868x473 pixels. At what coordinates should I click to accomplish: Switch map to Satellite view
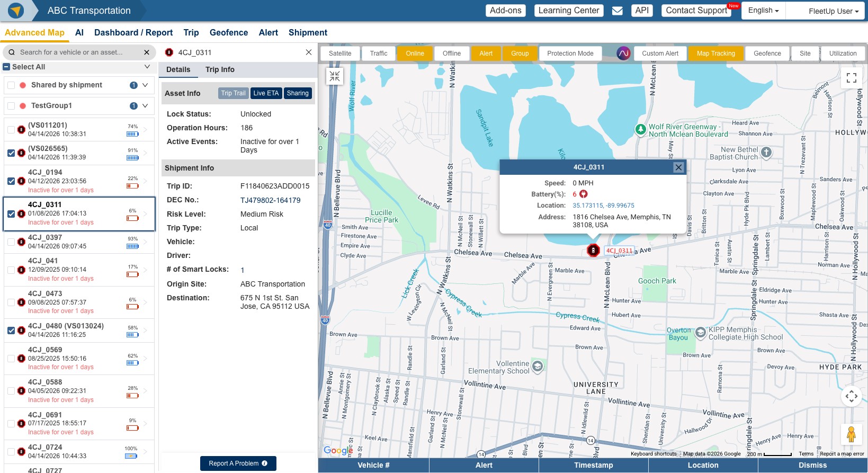[x=340, y=53]
